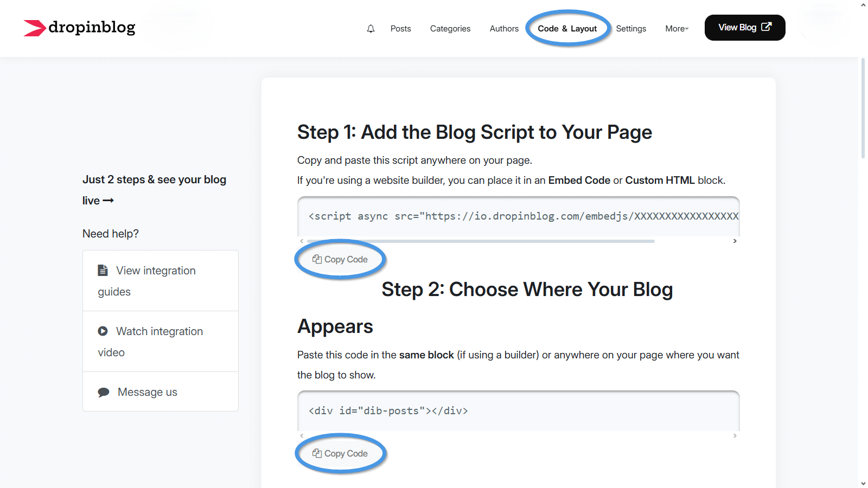Open Watch integration video link
This screenshot has width=868, height=488.
pyautogui.click(x=161, y=342)
